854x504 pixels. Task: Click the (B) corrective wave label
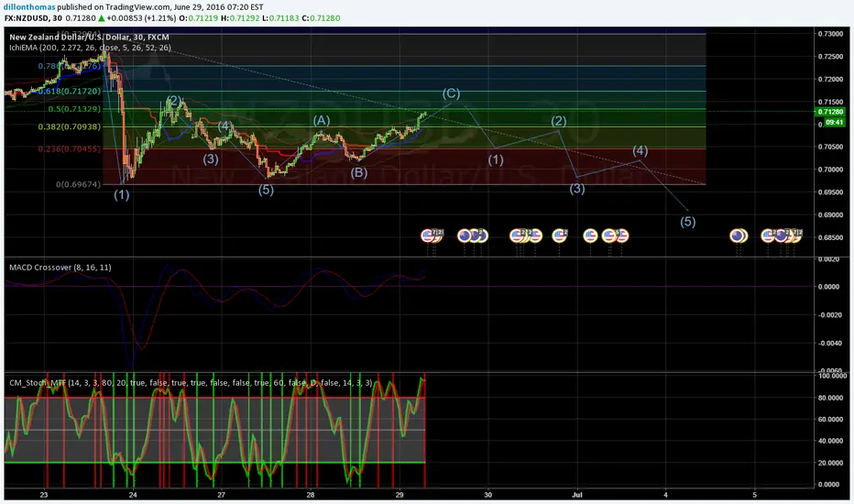point(358,172)
